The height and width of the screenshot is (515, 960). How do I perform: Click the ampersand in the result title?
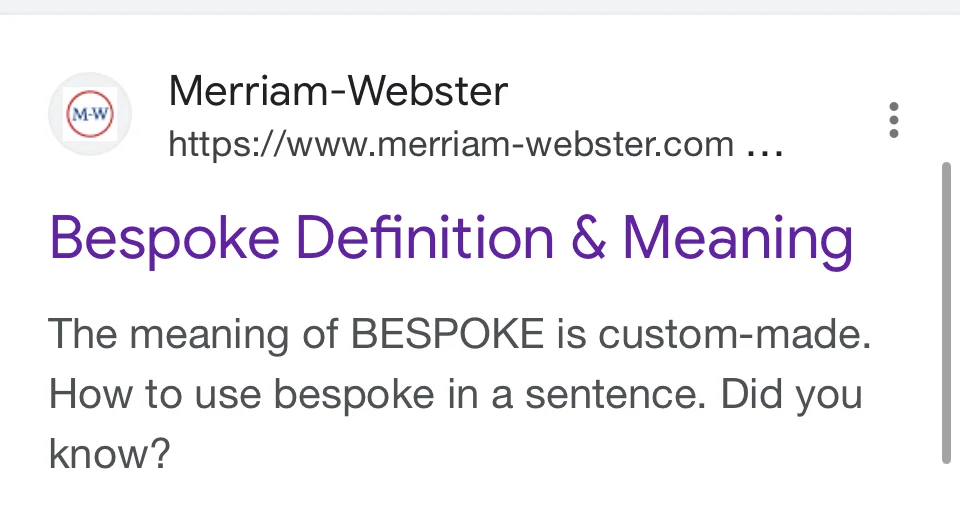click(x=585, y=240)
